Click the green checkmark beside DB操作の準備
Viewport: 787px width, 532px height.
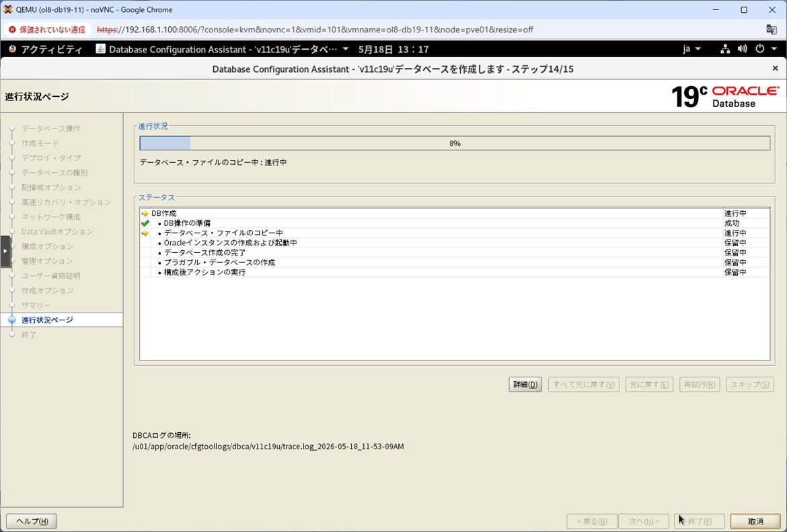(145, 223)
